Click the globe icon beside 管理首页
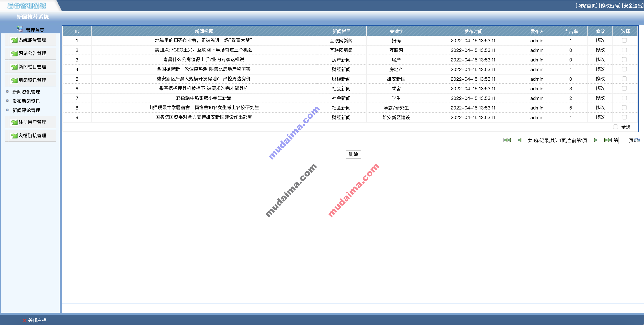Viewport: 644px width, 325px height. click(20, 29)
